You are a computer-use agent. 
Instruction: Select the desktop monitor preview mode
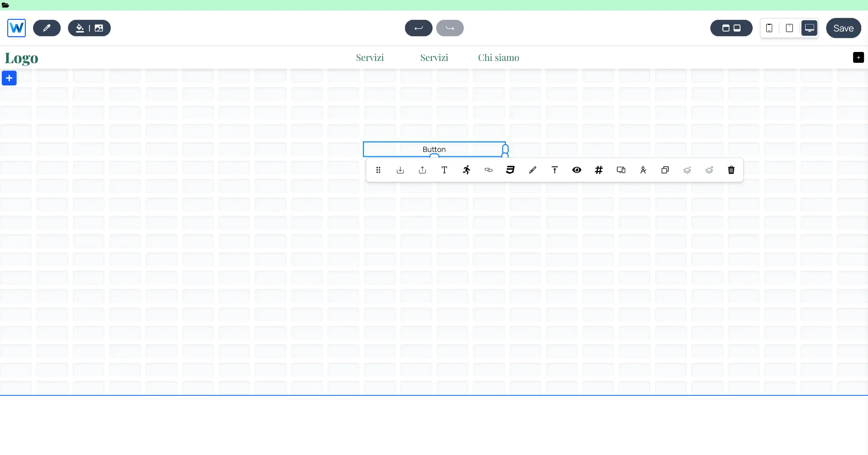click(x=809, y=28)
